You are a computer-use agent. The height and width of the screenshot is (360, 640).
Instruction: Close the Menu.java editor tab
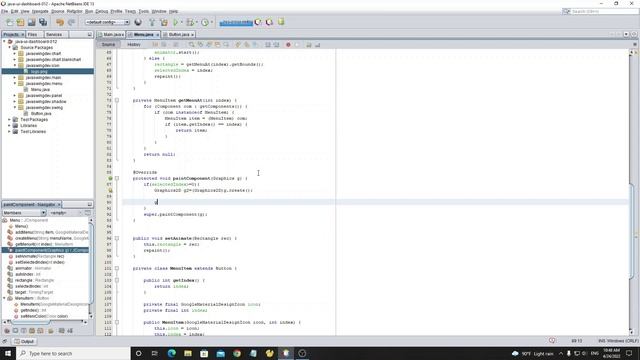pyautogui.click(x=158, y=35)
